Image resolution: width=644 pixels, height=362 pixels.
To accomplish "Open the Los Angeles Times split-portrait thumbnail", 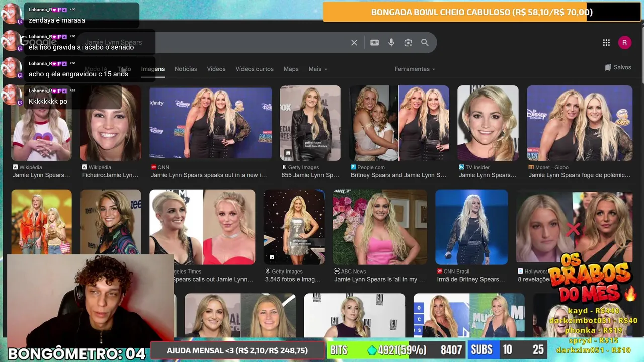I will coord(202,227).
